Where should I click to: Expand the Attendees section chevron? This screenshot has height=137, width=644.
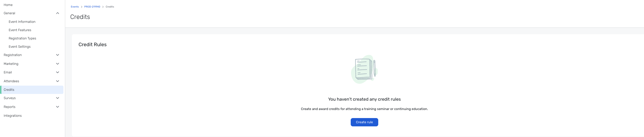pyautogui.click(x=58, y=81)
